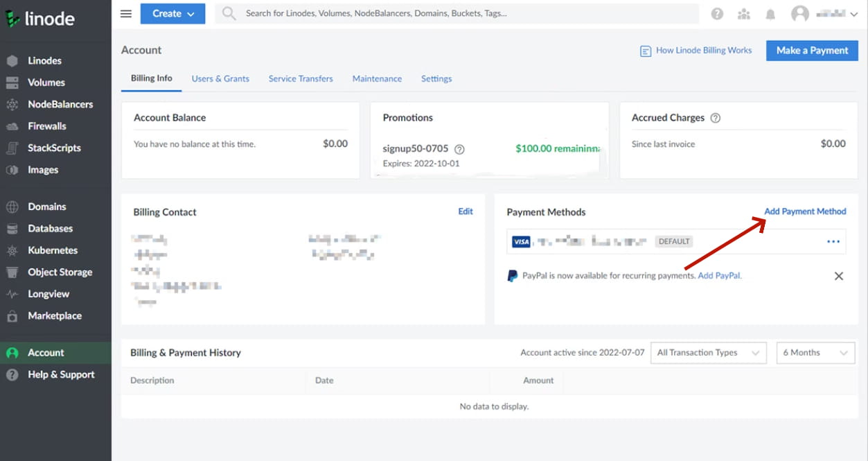The image size is (868, 461).
Task: Switch to the Users & Grants tab
Action: [x=220, y=79]
